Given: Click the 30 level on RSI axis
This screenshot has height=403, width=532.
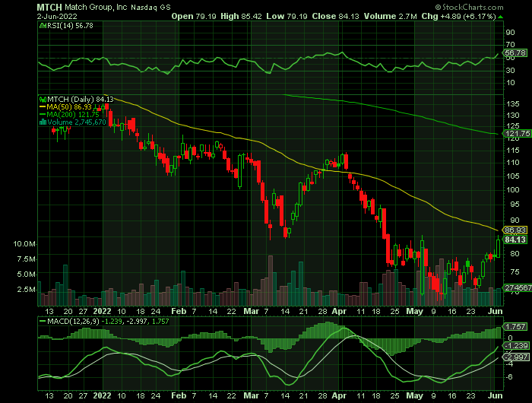Looking at the screenshot, I should tap(510, 71).
